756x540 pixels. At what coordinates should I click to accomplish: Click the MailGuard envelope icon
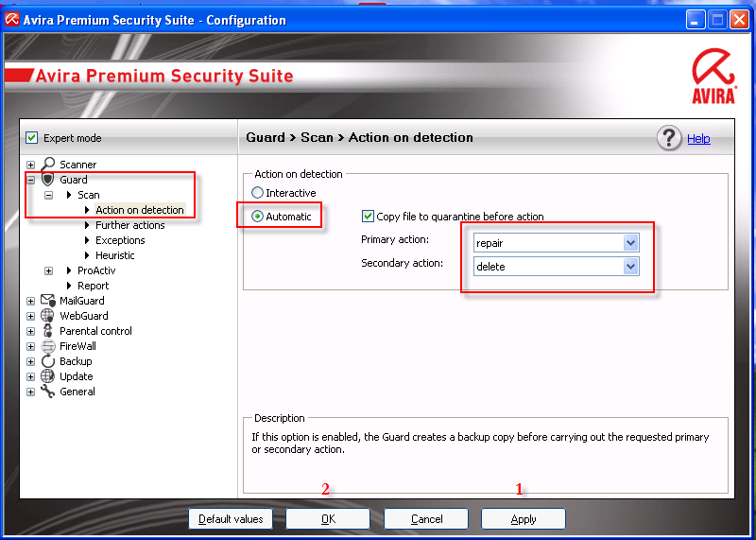[48, 301]
